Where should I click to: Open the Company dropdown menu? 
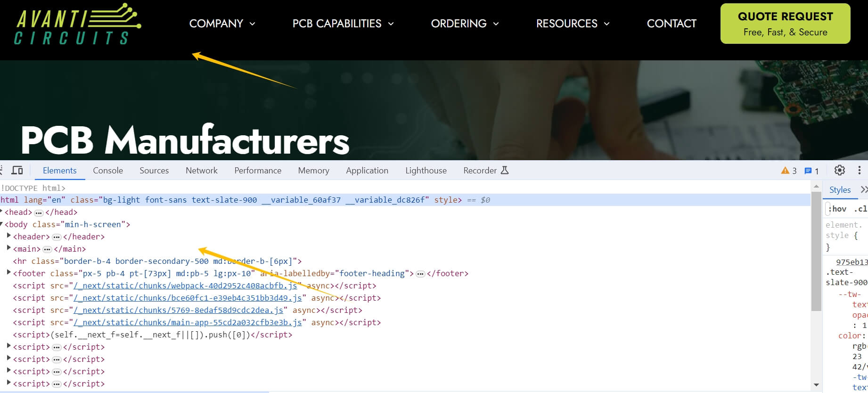(x=222, y=24)
